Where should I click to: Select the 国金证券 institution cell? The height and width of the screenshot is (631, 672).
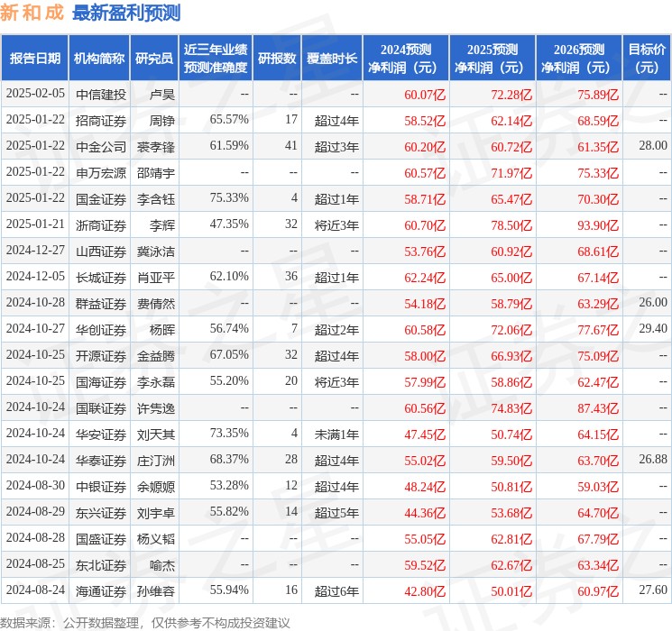click(101, 199)
